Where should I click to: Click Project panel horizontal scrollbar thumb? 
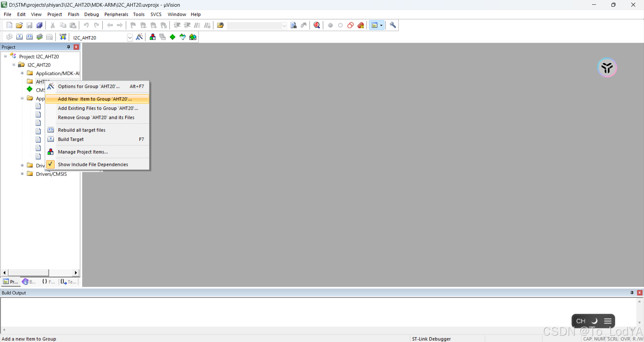click(29, 273)
